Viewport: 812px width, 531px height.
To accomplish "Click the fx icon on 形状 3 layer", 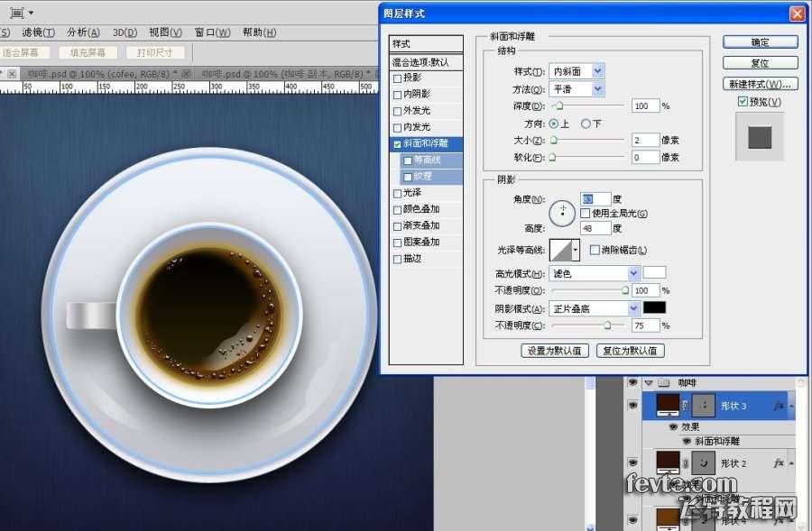I will (779, 407).
